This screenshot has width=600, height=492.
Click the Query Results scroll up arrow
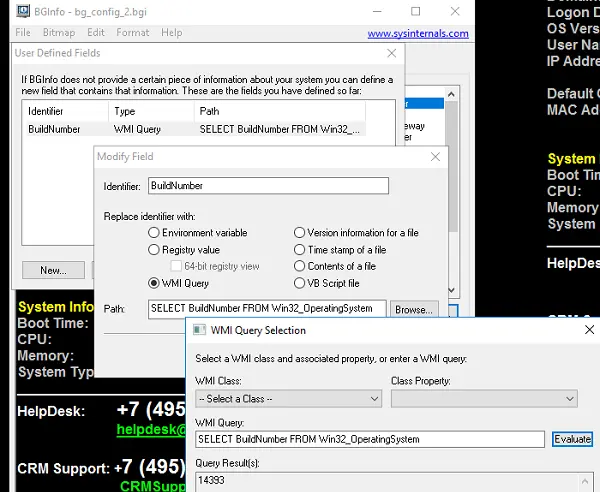click(585, 481)
